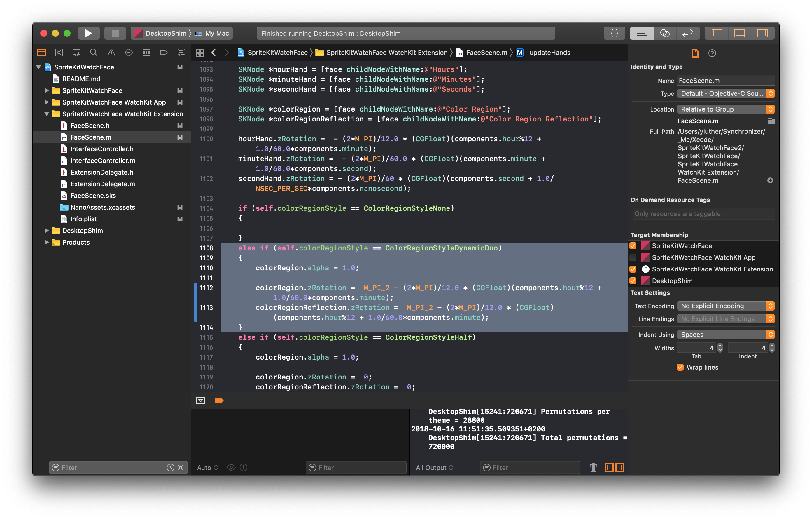The image size is (812, 519).
Task: Select -updateHands in the jump bar
Action: [543, 53]
